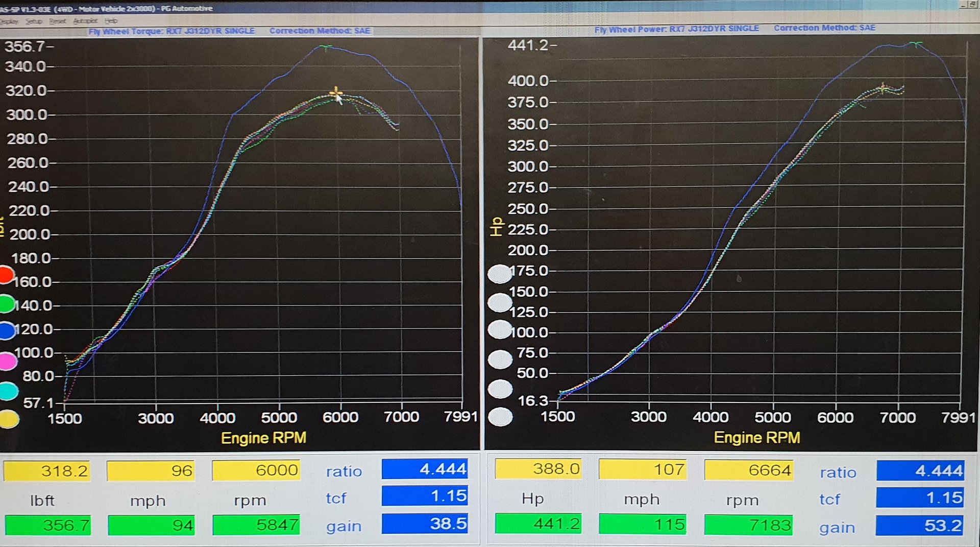Select the yellow 107 mph field

643,469
